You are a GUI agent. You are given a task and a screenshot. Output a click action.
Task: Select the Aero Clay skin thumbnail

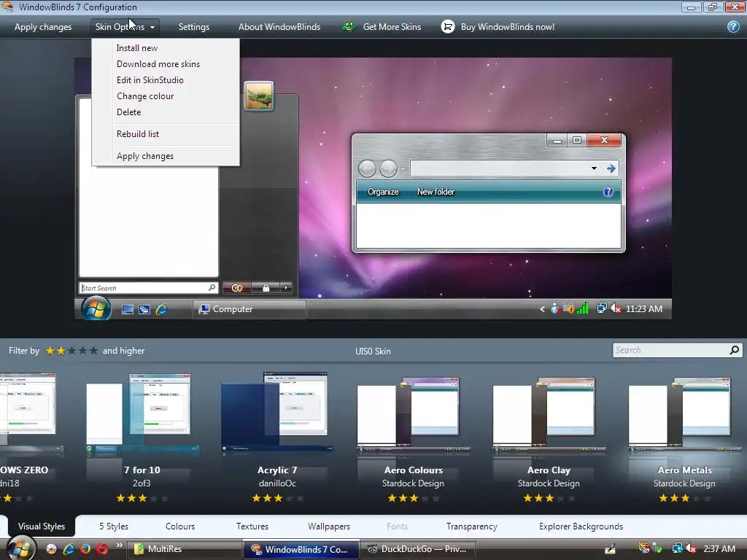pyautogui.click(x=549, y=414)
